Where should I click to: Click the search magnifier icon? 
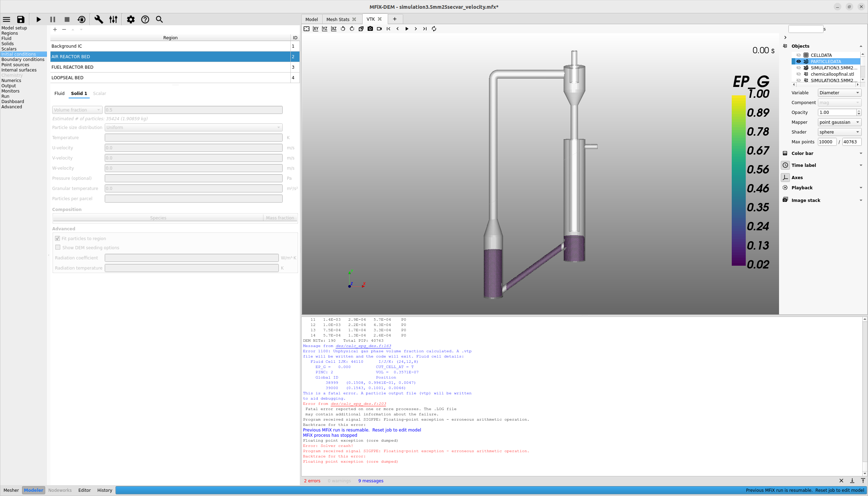point(159,20)
